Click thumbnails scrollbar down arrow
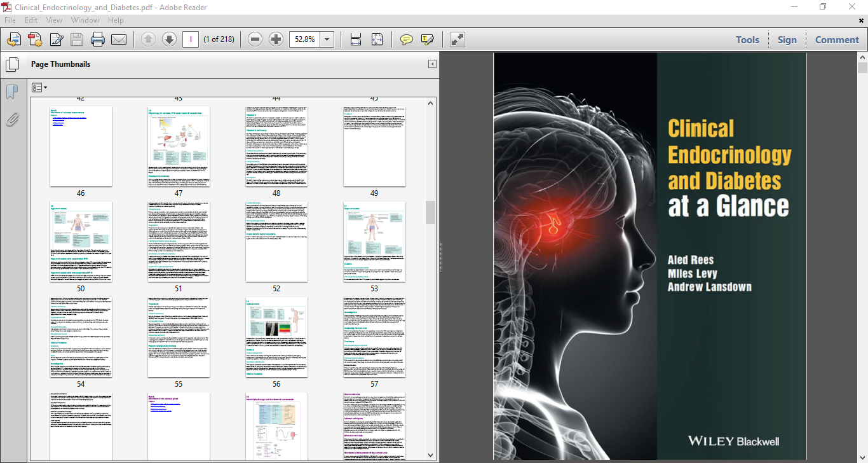The height and width of the screenshot is (463, 868). pos(431,455)
